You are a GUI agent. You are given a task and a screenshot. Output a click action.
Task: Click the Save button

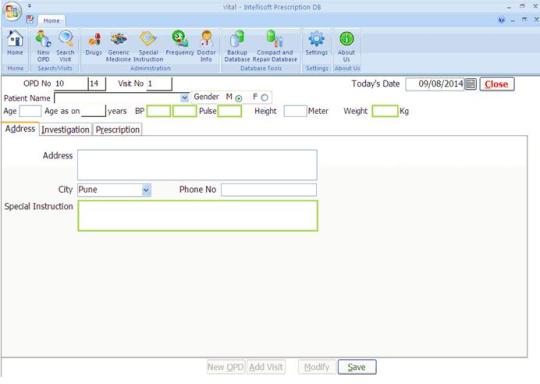point(357,367)
